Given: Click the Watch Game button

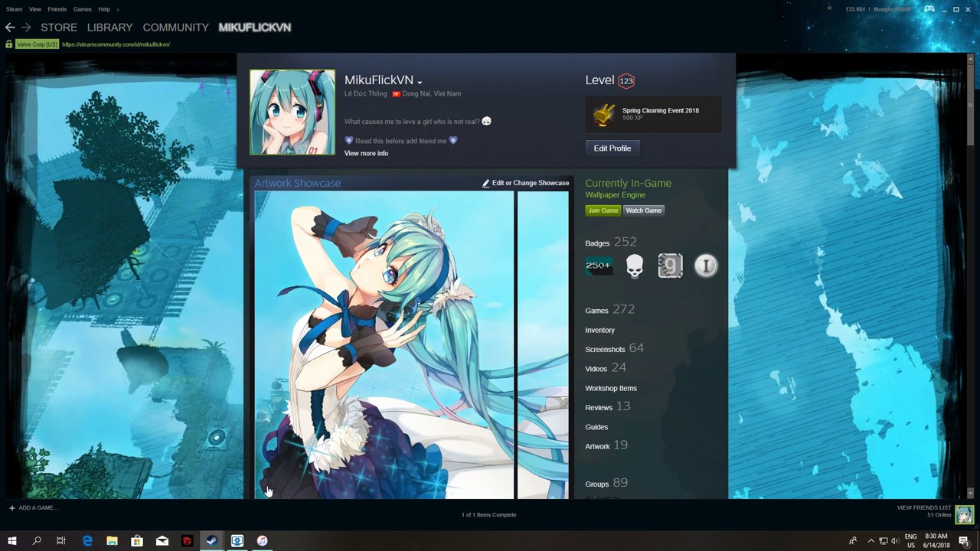Looking at the screenshot, I should click(643, 210).
